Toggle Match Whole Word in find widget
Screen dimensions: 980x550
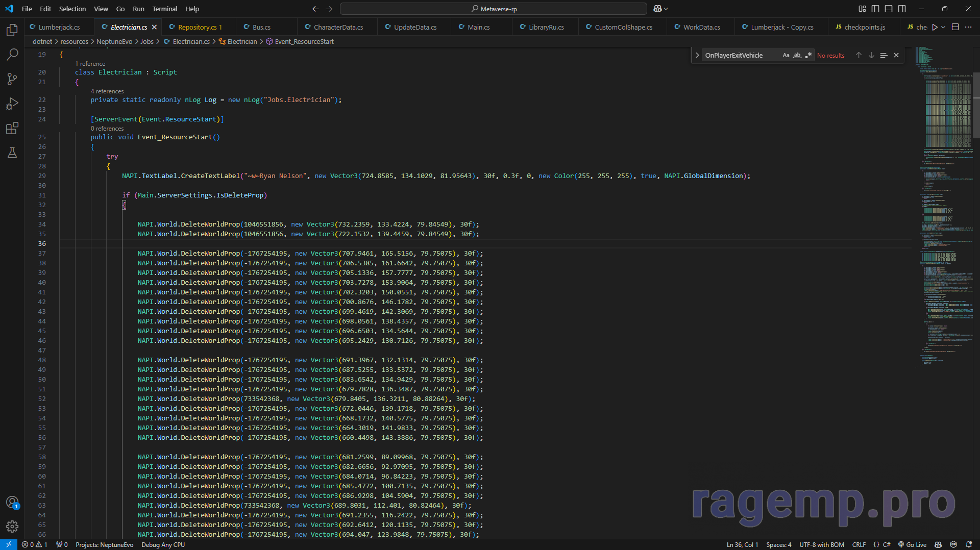[797, 55]
